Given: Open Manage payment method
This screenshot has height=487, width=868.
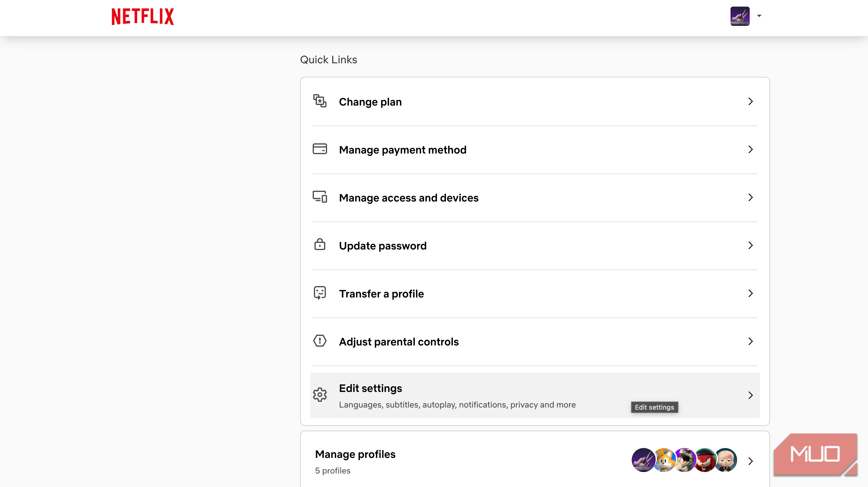Looking at the screenshot, I should [x=402, y=150].
